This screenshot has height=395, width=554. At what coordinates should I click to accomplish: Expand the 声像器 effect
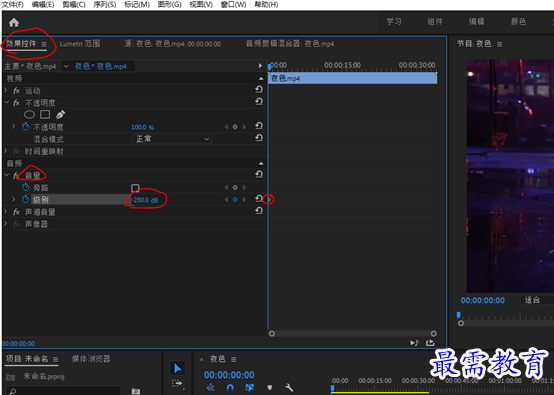pyautogui.click(x=6, y=223)
